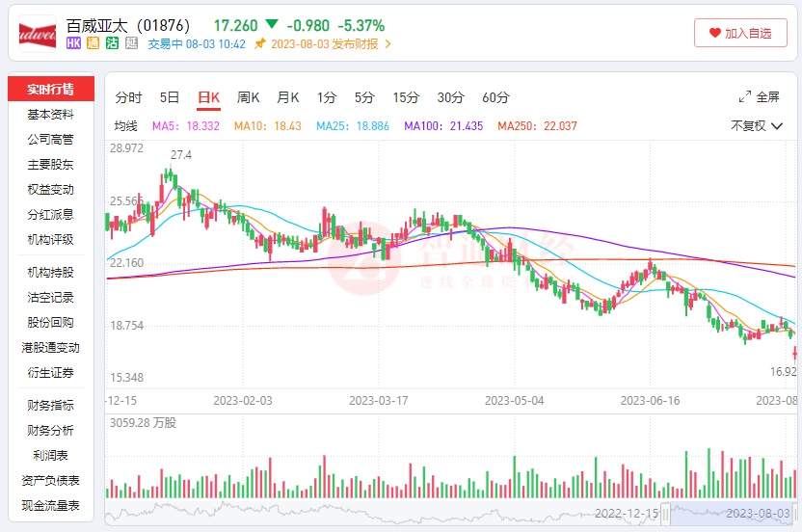This screenshot has height=532, width=802.
Task: Click the purple HK market badge
Action: click(x=73, y=44)
